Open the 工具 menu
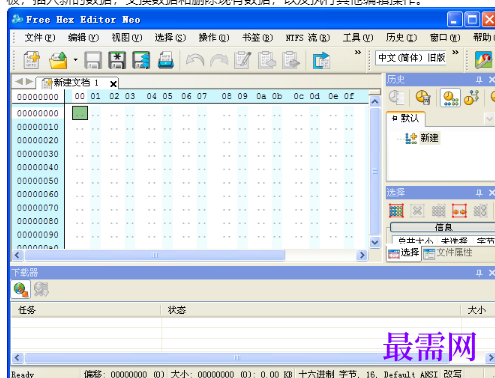Screen dimensions: 495x378 click(358, 38)
